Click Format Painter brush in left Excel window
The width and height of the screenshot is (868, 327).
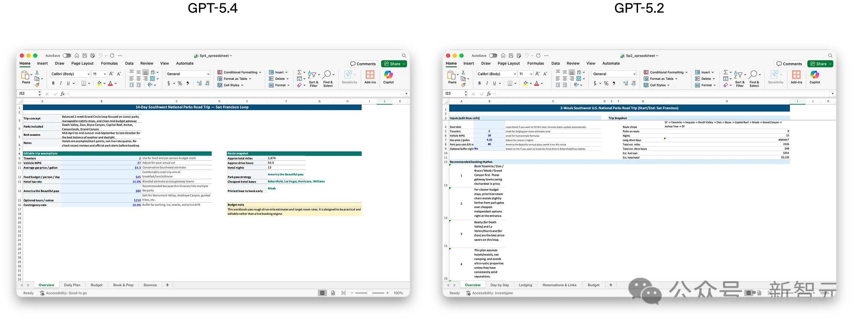click(x=37, y=85)
